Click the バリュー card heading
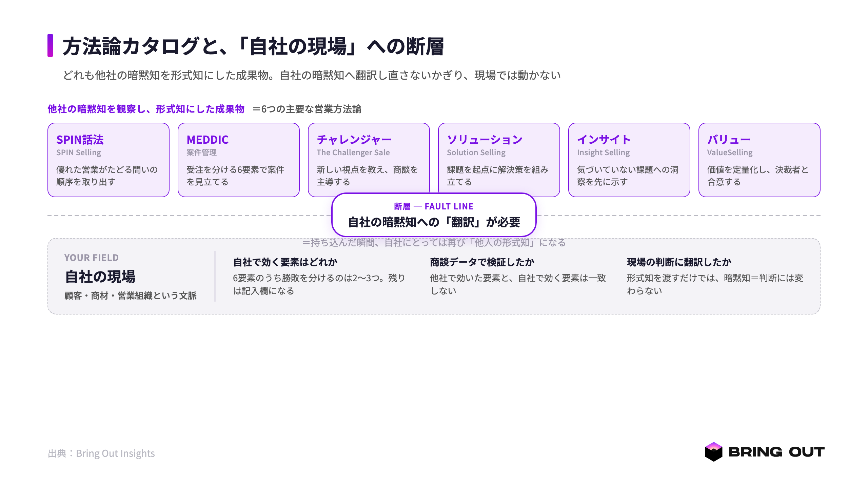The width and height of the screenshot is (868, 488). tap(729, 140)
